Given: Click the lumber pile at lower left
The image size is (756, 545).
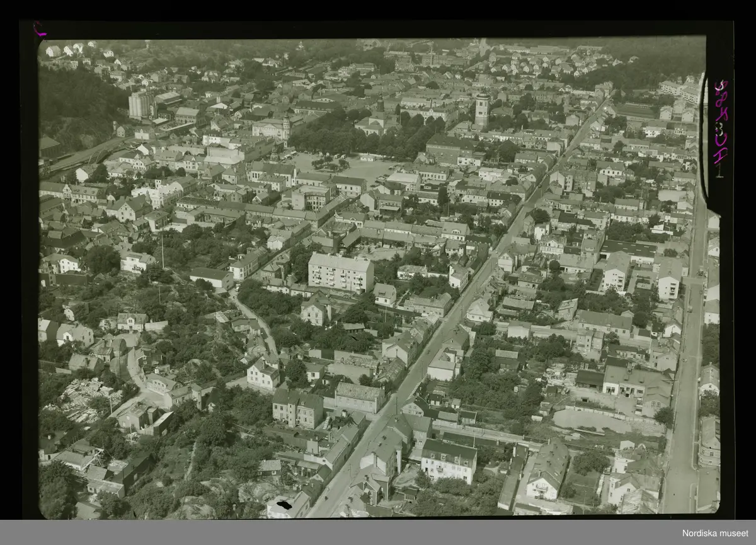Looking at the screenshot, I should [82, 399].
